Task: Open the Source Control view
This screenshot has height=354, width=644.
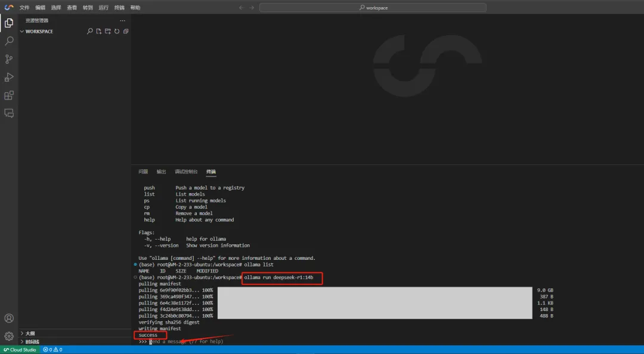Action: [x=8, y=59]
